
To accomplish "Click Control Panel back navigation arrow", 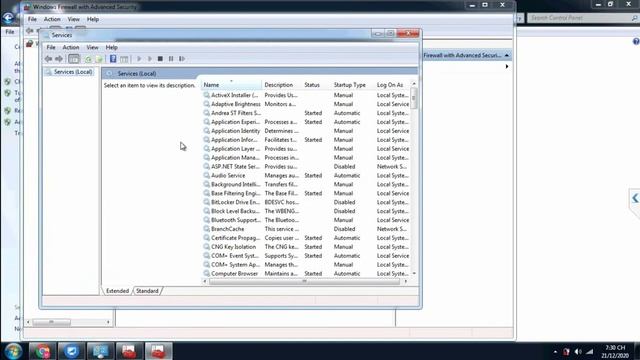I will [x=7, y=18].
